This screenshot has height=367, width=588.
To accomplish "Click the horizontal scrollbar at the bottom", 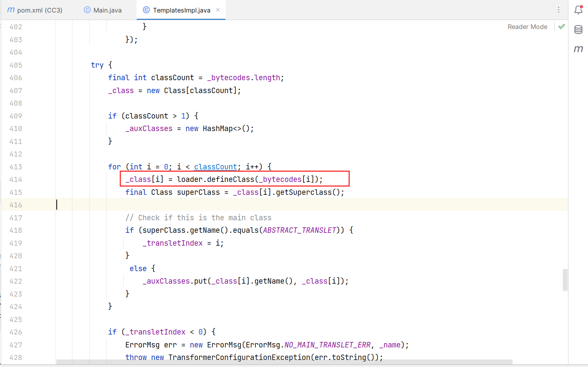I will (284, 362).
